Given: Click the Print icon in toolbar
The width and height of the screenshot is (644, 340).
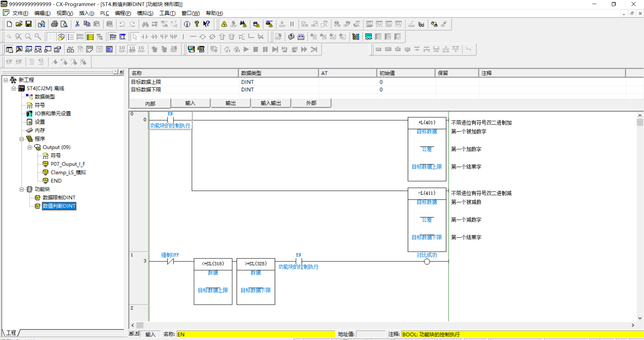Looking at the screenshot, I should tap(54, 24).
